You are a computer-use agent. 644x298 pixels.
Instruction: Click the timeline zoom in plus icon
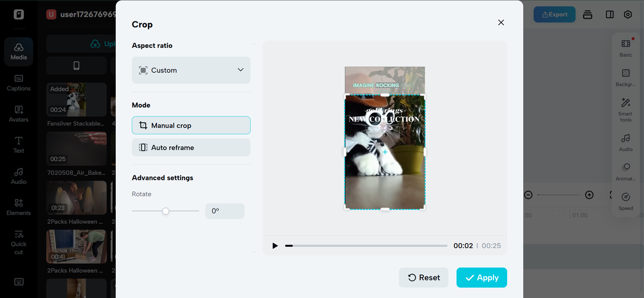589,195
